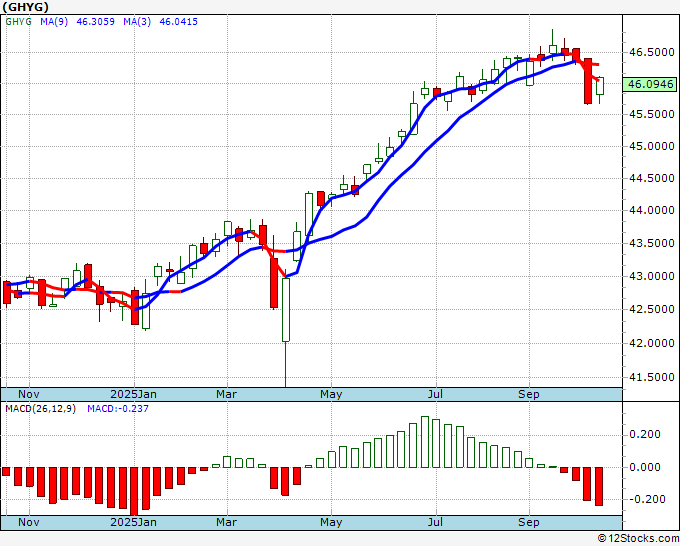Viewport: 680px width, 546px height.
Task: Click the 45.5000 price axis label
Action: tap(652, 114)
